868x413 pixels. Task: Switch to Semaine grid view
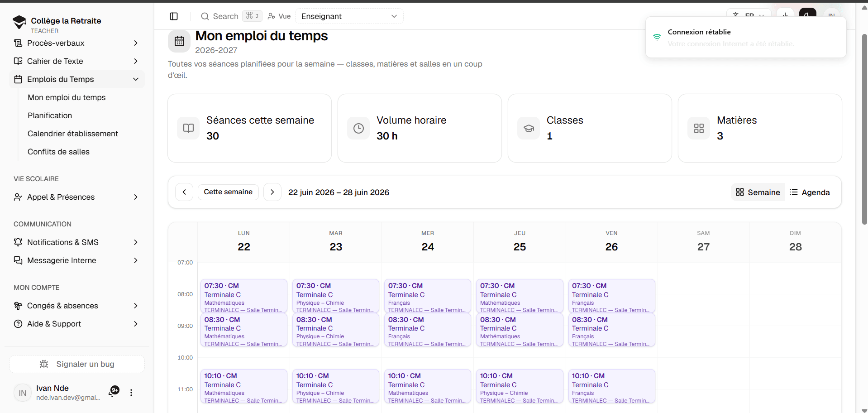pyautogui.click(x=758, y=192)
